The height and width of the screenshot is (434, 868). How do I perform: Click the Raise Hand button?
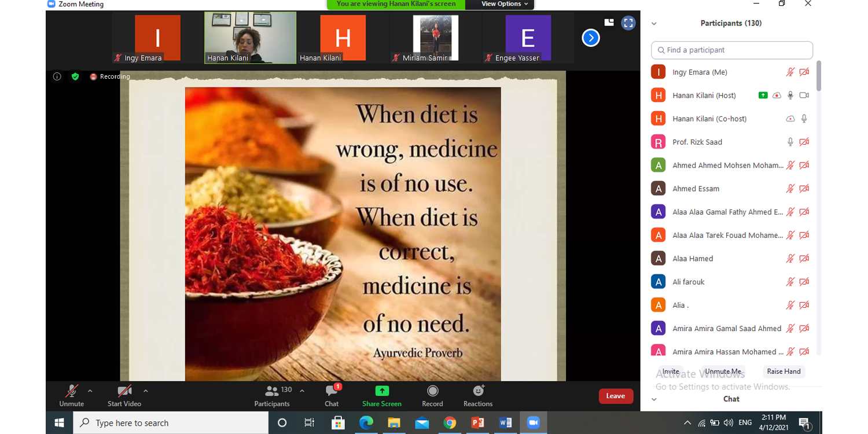tap(784, 372)
